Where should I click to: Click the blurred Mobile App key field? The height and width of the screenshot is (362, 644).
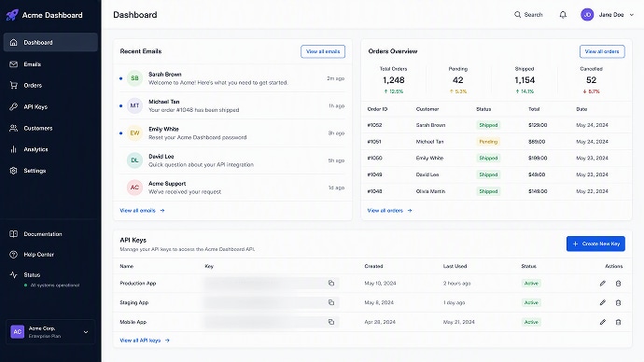tap(271, 322)
